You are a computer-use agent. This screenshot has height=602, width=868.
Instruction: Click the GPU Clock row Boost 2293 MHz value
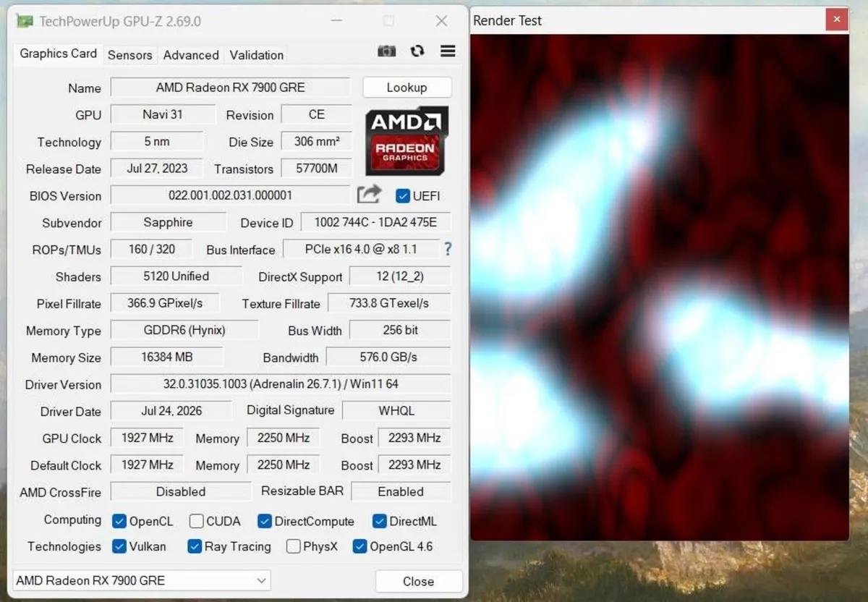pos(414,438)
